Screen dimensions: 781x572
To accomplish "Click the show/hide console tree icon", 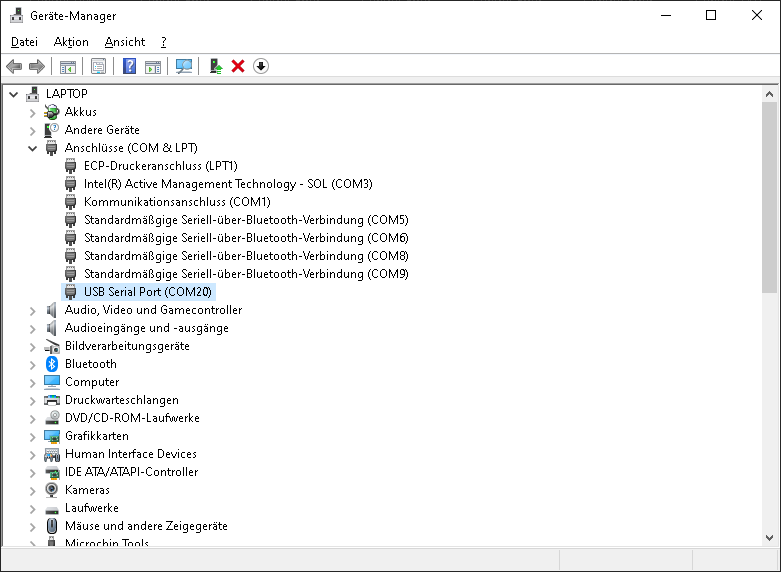I will click(68, 66).
